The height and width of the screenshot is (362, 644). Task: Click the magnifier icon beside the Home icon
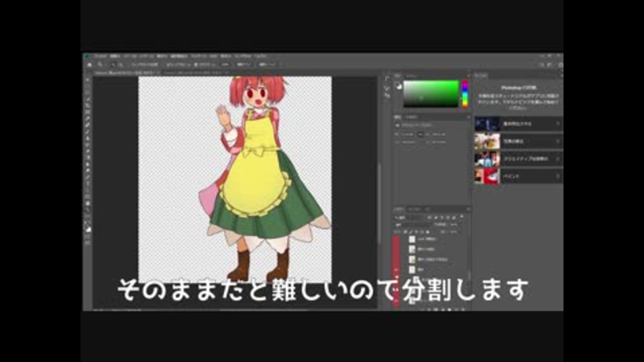[100, 64]
